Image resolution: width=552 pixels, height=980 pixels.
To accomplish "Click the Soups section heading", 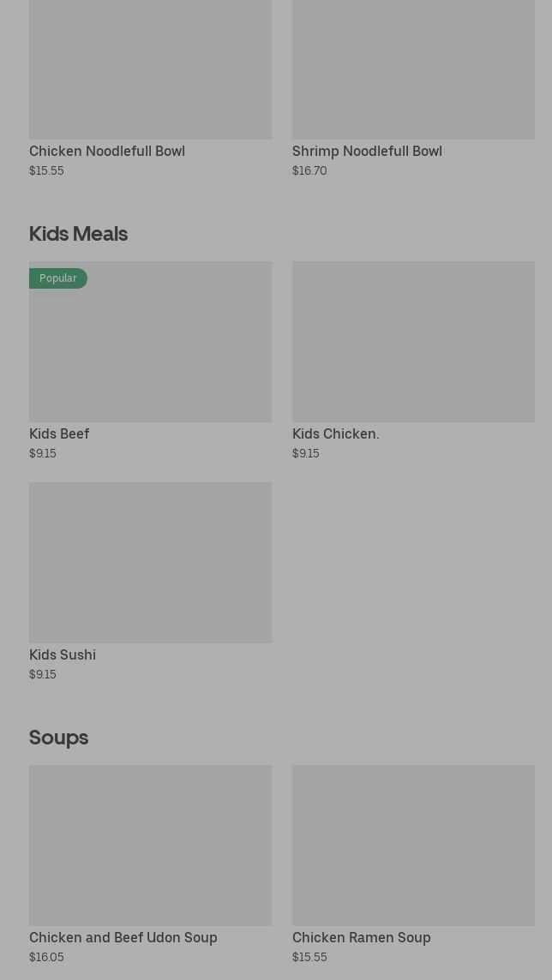I will pyautogui.click(x=58, y=737).
